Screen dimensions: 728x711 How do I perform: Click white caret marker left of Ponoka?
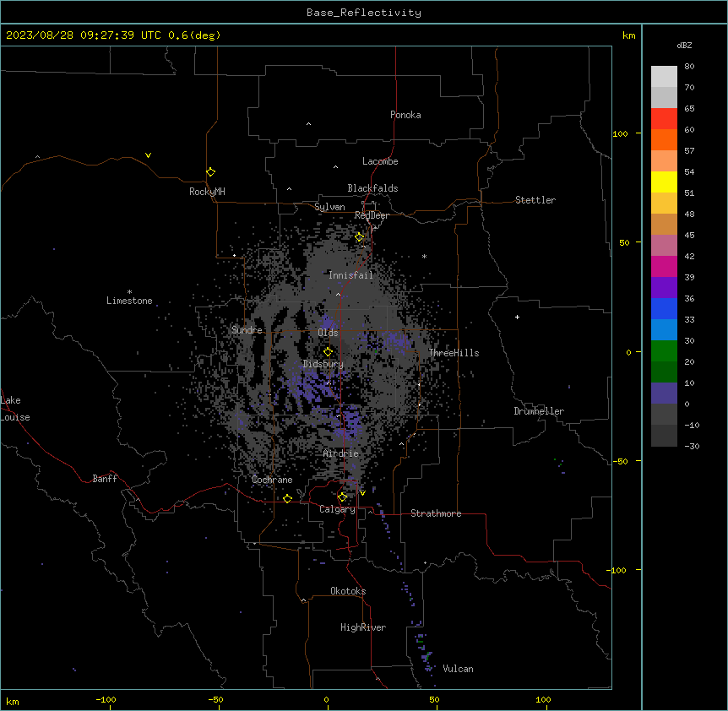(308, 124)
